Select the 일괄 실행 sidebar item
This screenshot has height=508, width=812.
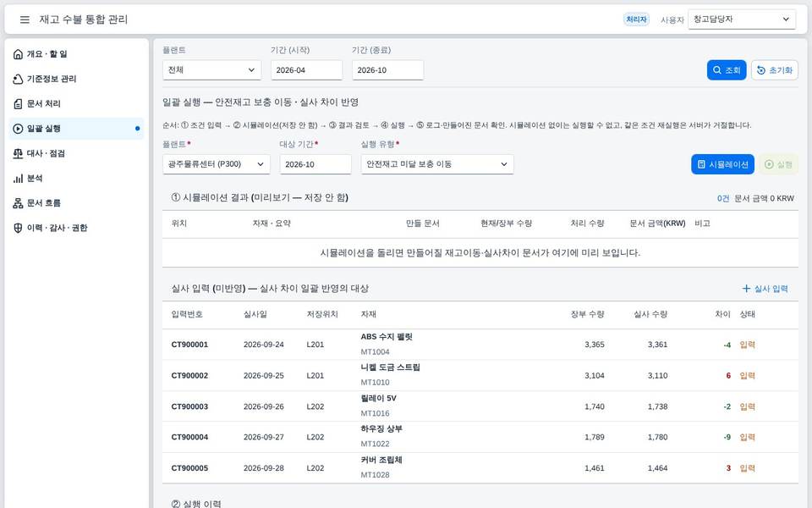tap(77, 129)
